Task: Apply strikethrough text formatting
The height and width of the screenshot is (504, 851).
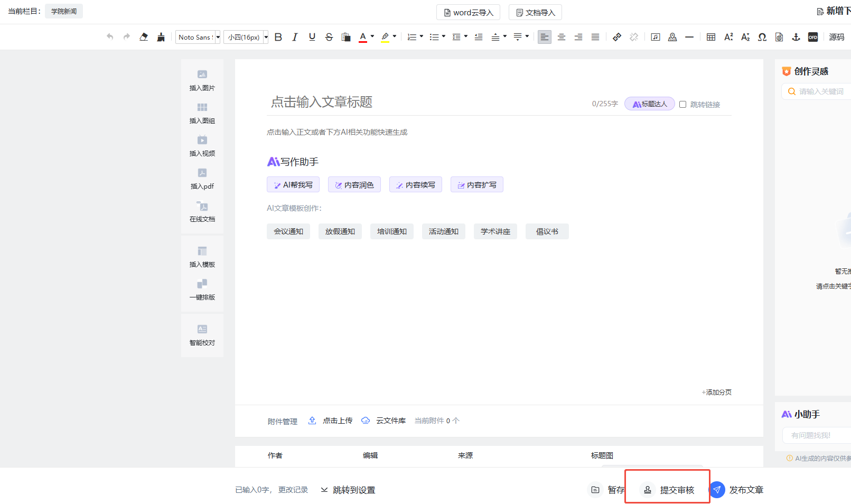Action: tap(329, 37)
